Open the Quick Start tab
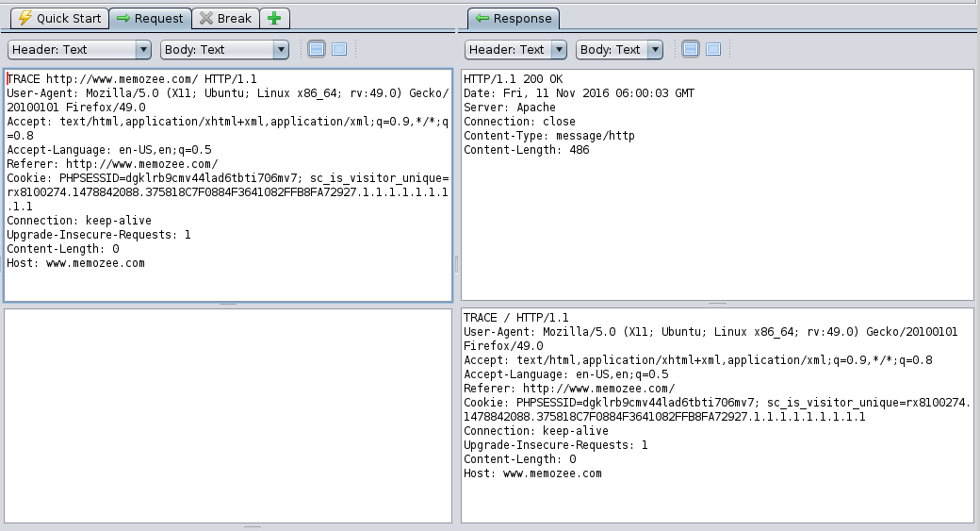980x531 pixels. (x=59, y=18)
